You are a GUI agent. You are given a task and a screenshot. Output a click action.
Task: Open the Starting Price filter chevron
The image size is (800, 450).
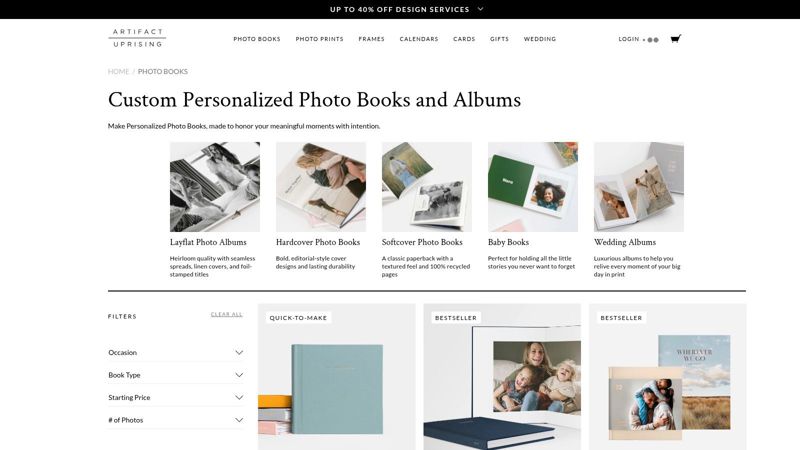239,397
